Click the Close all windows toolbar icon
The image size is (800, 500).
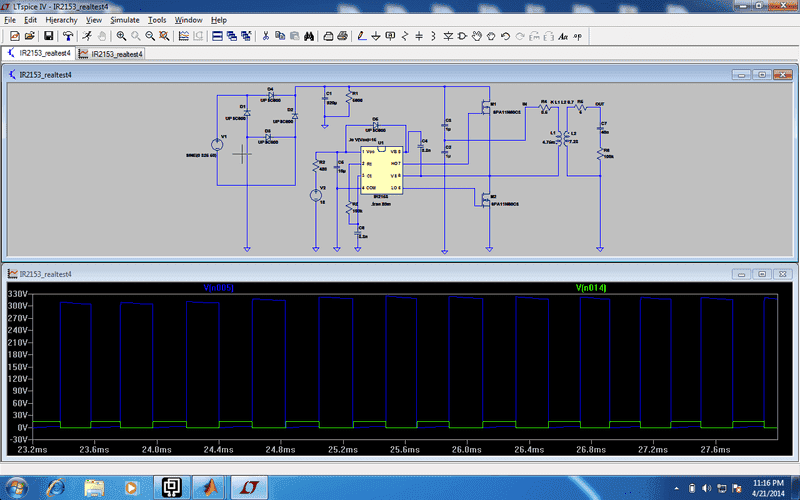click(246, 36)
